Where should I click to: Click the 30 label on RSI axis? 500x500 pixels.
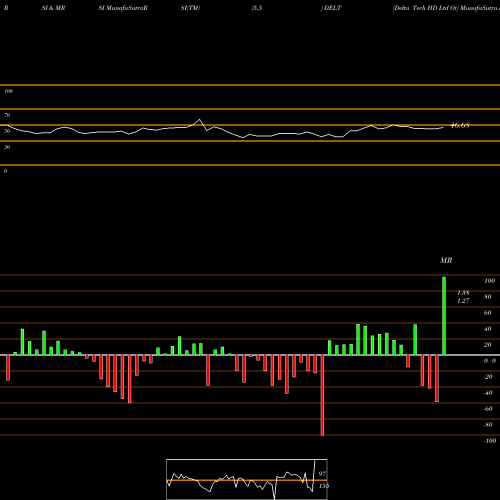coord(7,147)
